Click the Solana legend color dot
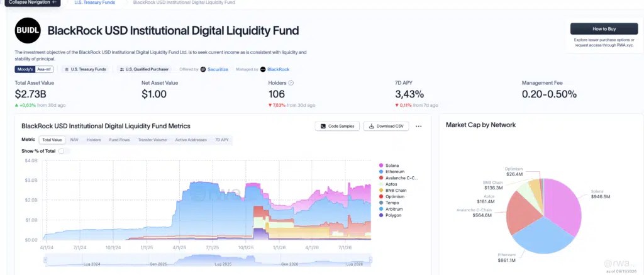 381,166
